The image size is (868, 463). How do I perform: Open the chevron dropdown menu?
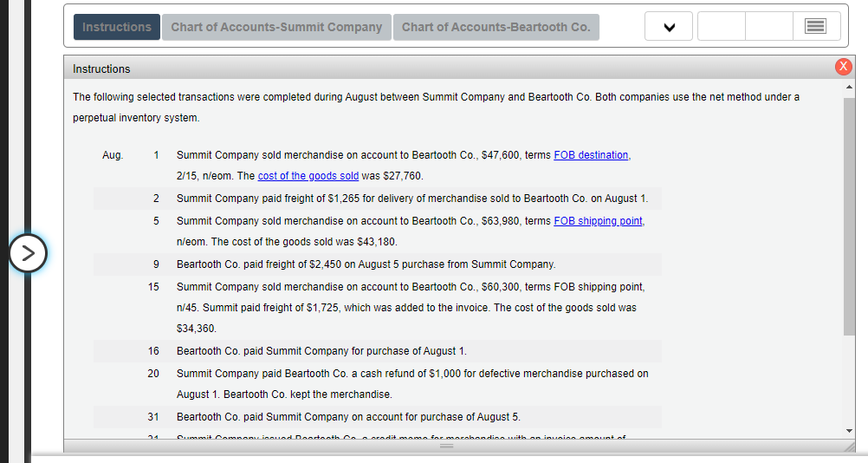[668, 27]
